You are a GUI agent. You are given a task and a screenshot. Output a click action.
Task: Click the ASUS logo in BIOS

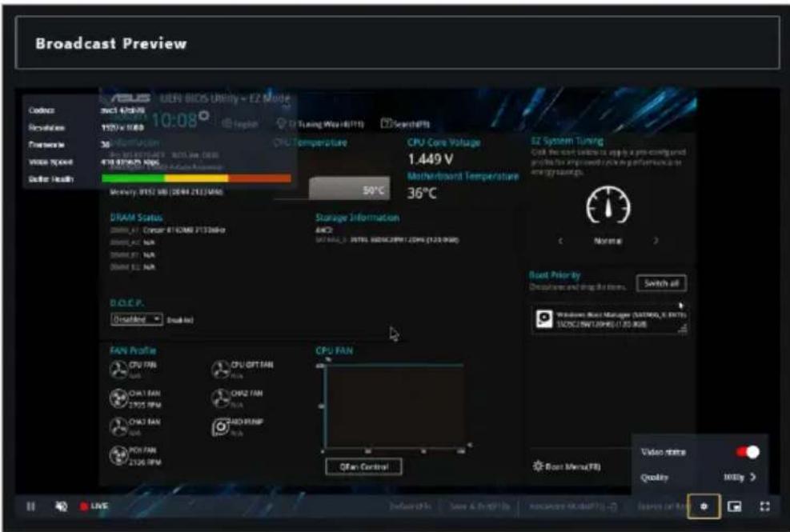130,98
